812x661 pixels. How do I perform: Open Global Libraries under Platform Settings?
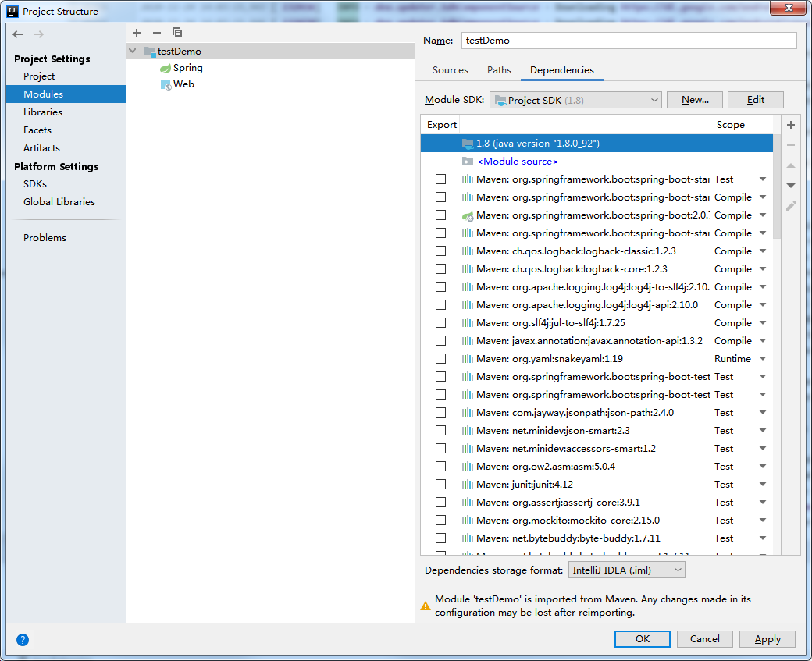coord(59,202)
